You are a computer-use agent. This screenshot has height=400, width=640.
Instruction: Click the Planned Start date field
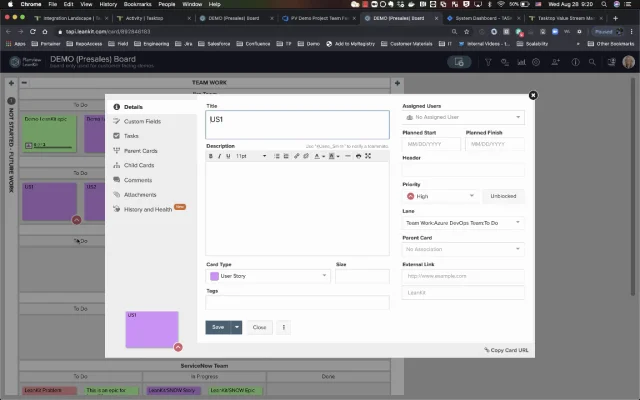[431, 144]
